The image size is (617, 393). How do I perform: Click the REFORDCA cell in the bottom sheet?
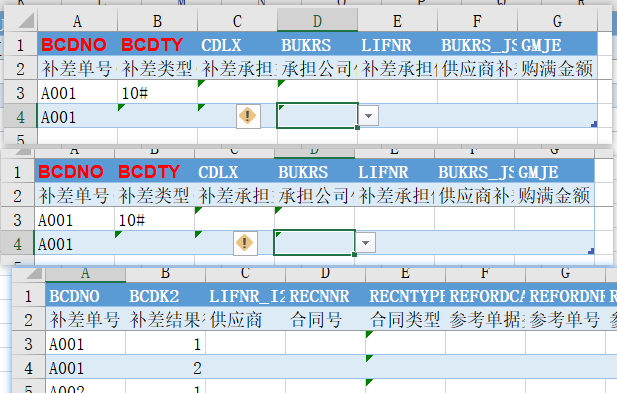click(x=485, y=295)
